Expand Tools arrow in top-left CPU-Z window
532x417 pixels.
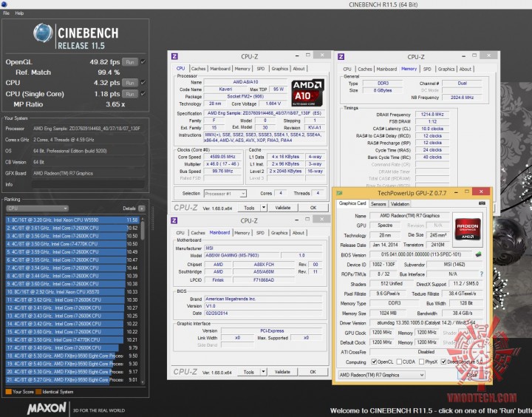[264, 208]
